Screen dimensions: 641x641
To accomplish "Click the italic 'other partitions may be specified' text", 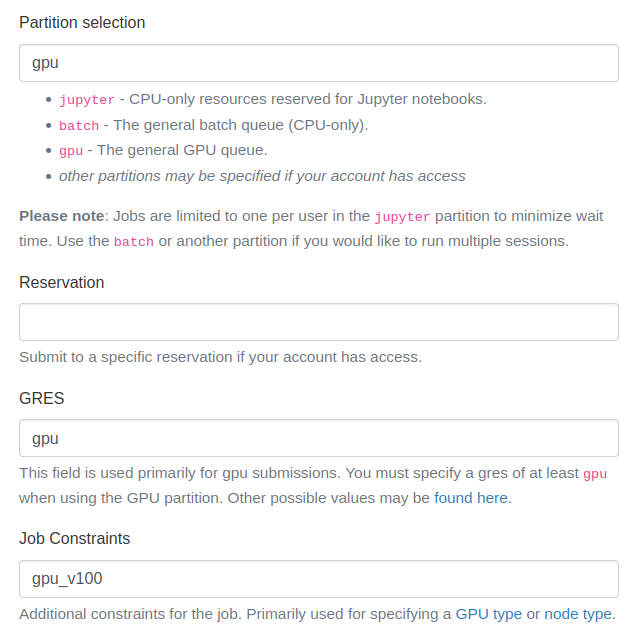I will [262, 176].
